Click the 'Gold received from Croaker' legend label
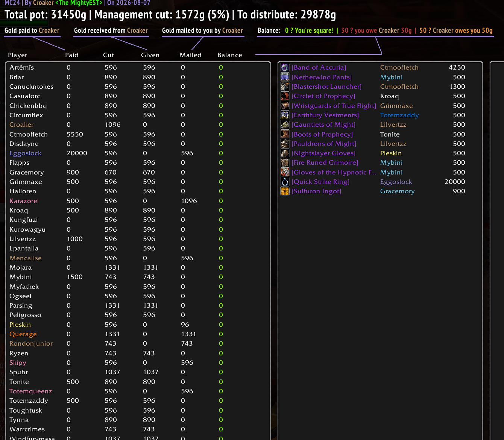The width and height of the screenshot is (504, 440). coord(111,30)
